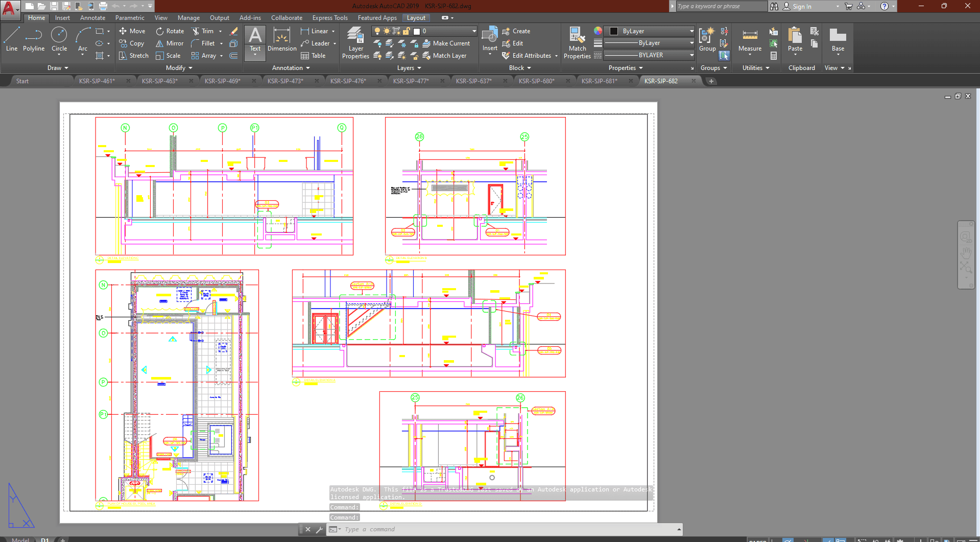
Task: Insert a Table annotation
Action: 313,56
